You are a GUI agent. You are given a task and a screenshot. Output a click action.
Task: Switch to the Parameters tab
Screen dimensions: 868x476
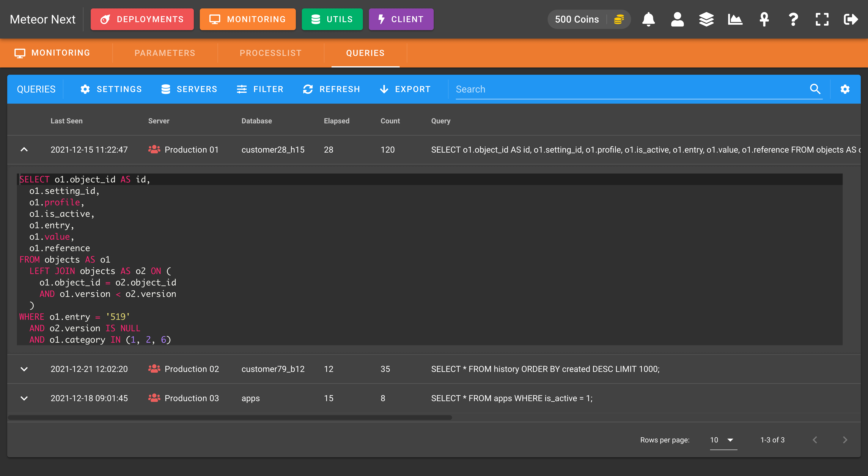(x=165, y=53)
